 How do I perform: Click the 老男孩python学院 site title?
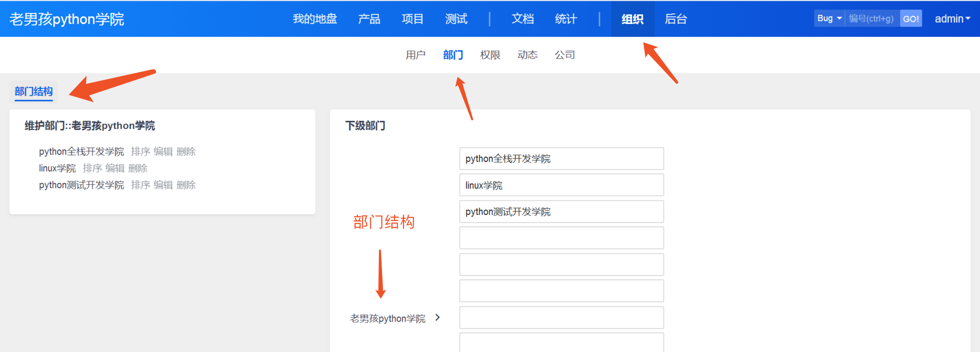pos(67,19)
